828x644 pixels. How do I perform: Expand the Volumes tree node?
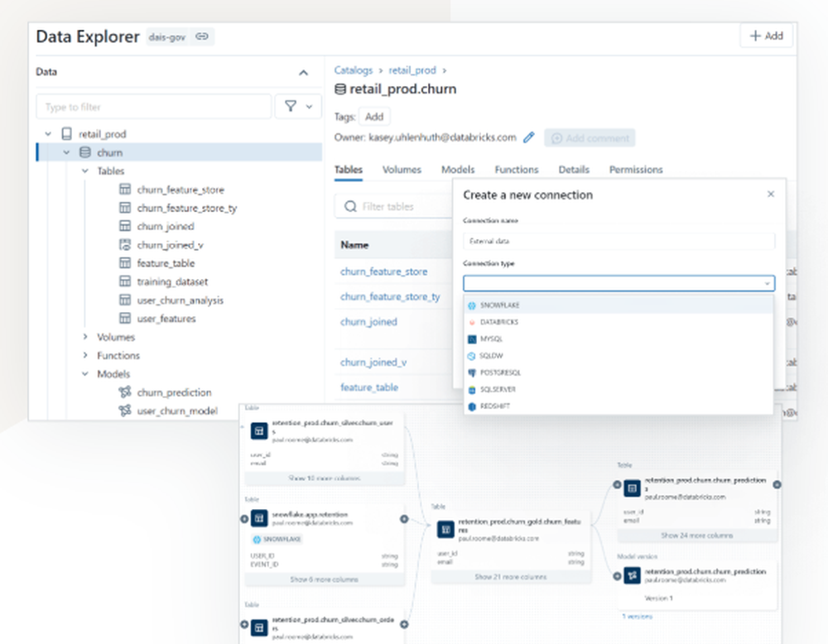coord(85,337)
